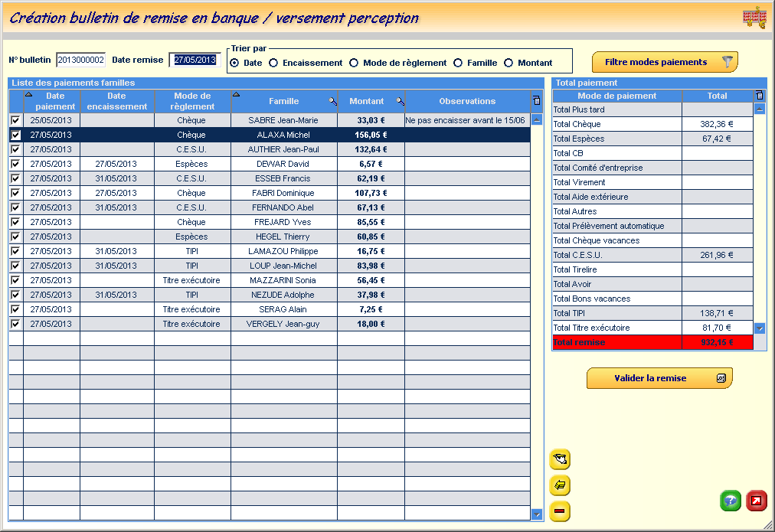The image size is (775, 532).
Task: Uncheck the DEVVAR David payment checkbox
Action: coord(15,164)
